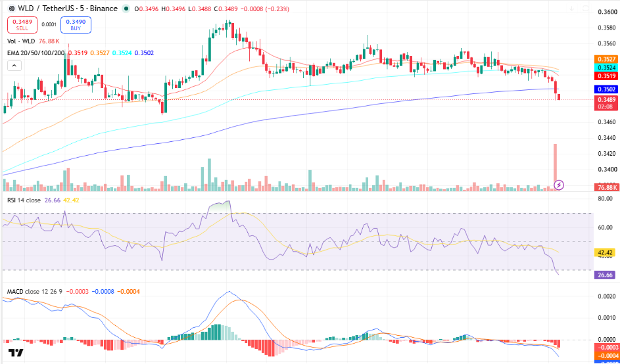The width and height of the screenshot is (620, 364).
Task: Click the close price C0.3489 value
Action: (227, 9)
